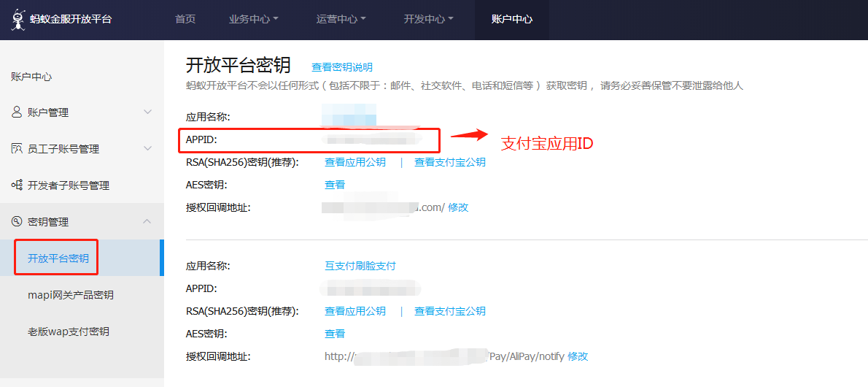Expand 员工子账号管理 chevron
Screen dimensions: 868x387
[147, 148]
